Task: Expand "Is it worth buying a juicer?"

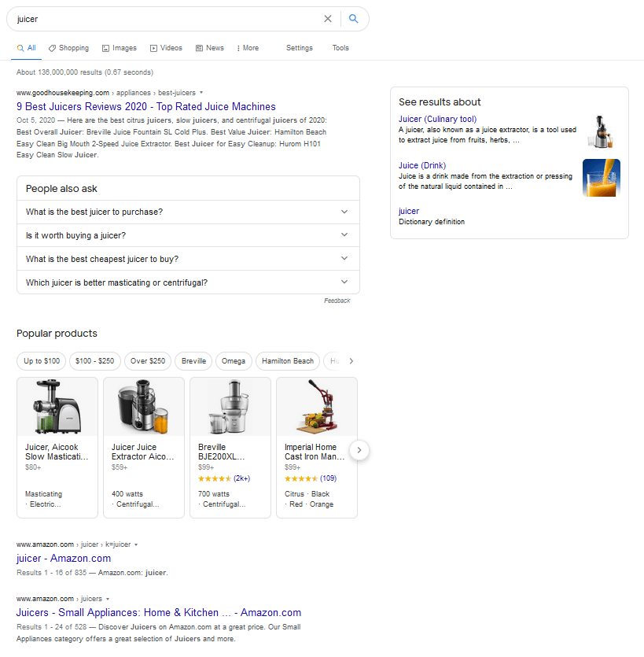Action: click(188, 235)
